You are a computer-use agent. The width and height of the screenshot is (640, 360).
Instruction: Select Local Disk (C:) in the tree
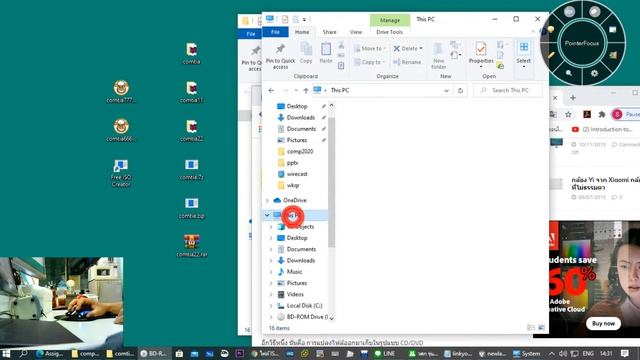coord(304,306)
